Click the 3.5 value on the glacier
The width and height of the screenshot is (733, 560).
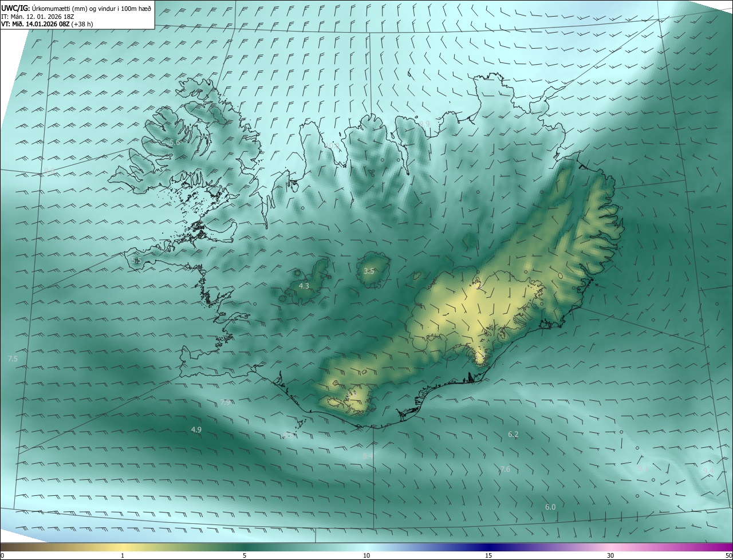click(369, 271)
